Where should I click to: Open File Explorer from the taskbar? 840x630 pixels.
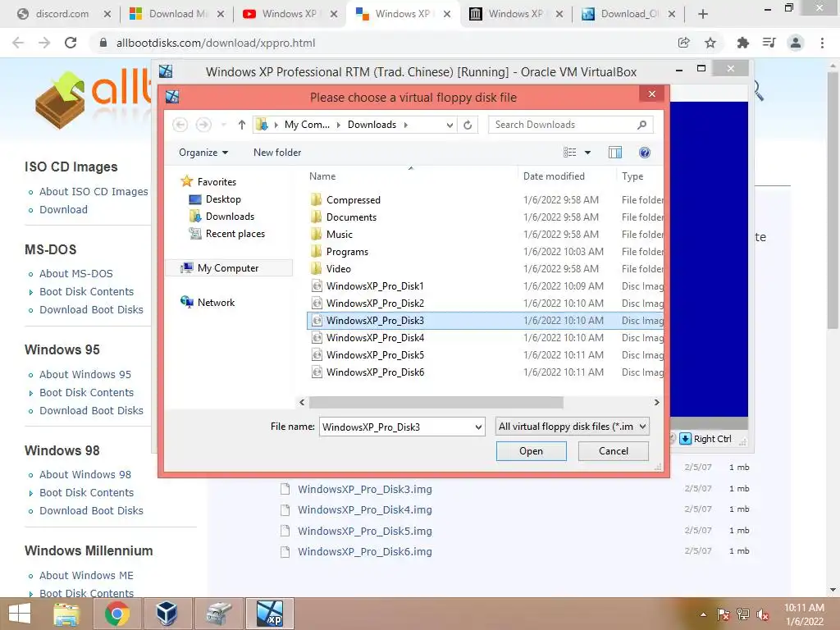pos(66,614)
